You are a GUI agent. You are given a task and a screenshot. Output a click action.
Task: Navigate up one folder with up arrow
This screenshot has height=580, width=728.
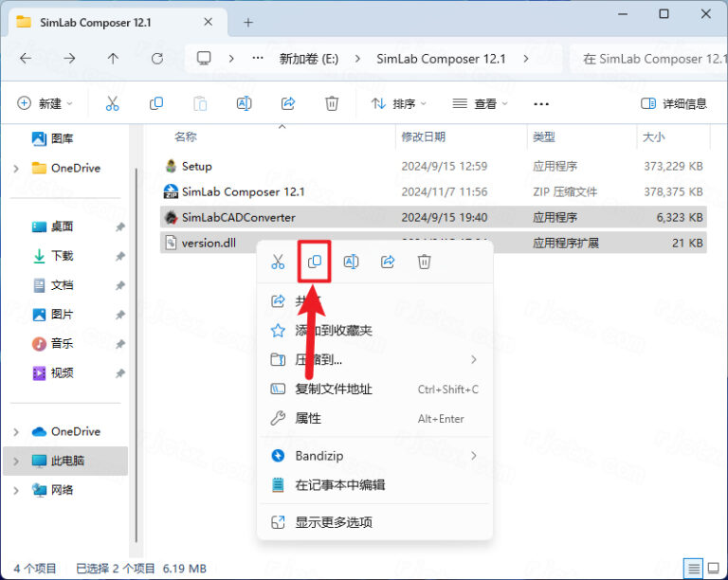113,59
